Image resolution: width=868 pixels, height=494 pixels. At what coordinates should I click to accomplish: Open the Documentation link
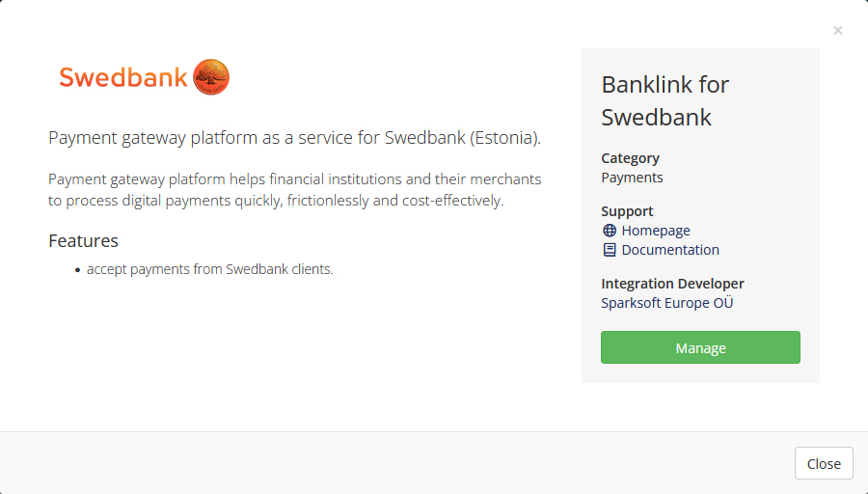pyautogui.click(x=670, y=250)
